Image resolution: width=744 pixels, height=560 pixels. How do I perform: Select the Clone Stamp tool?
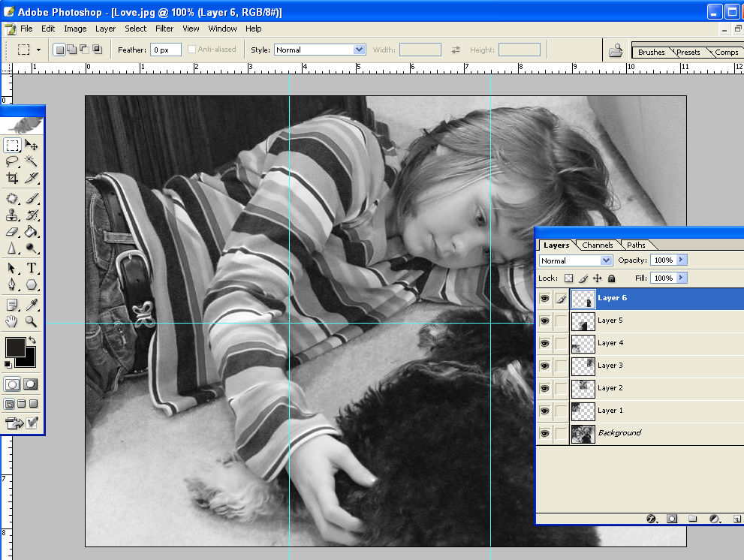12,215
